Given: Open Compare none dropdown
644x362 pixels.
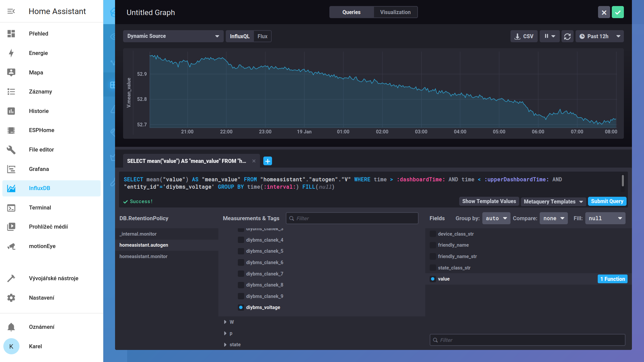Looking at the screenshot, I should pyautogui.click(x=553, y=218).
